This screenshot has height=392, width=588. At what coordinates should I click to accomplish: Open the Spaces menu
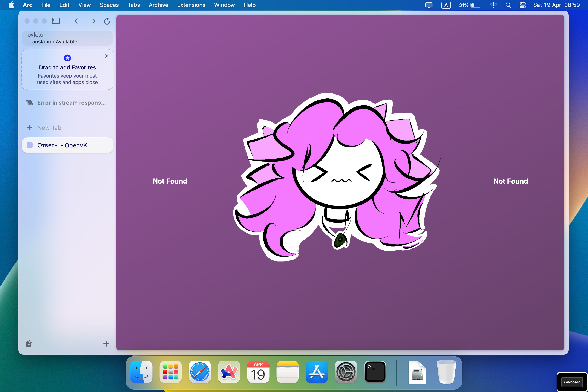[109, 5]
